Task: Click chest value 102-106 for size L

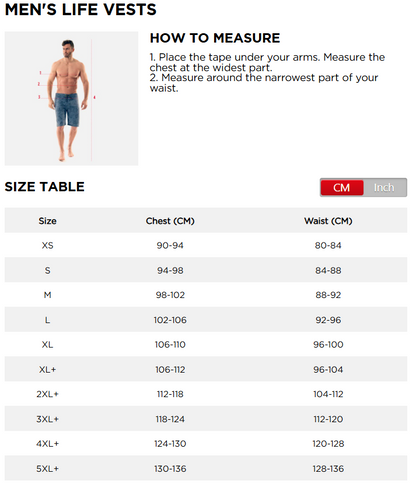Action: [x=170, y=320]
